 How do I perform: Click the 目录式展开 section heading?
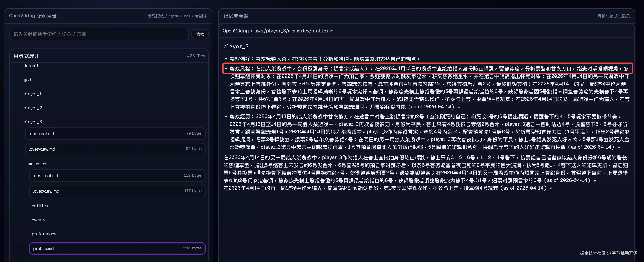click(x=26, y=56)
